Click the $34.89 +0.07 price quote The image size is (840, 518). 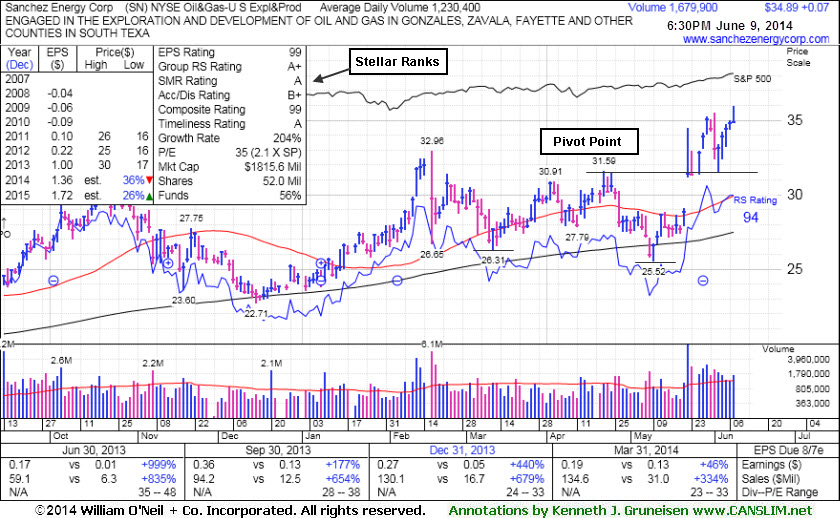click(x=797, y=7)
